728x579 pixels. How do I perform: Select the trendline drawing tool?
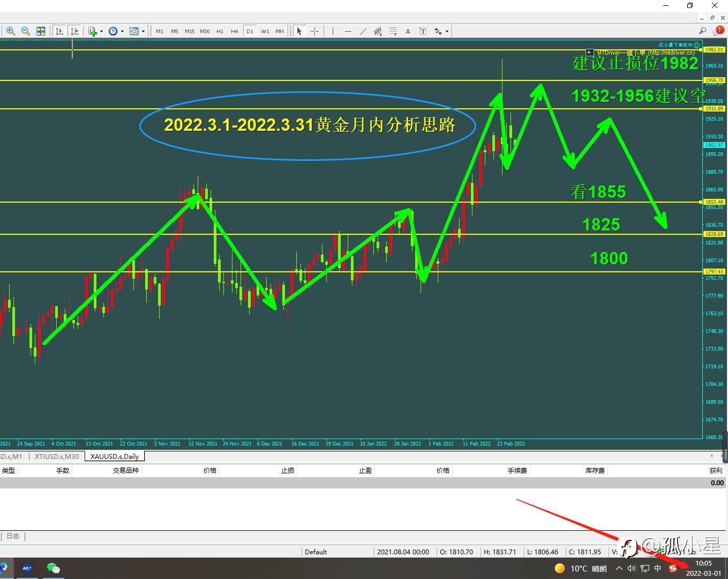(x=363, y=31)
